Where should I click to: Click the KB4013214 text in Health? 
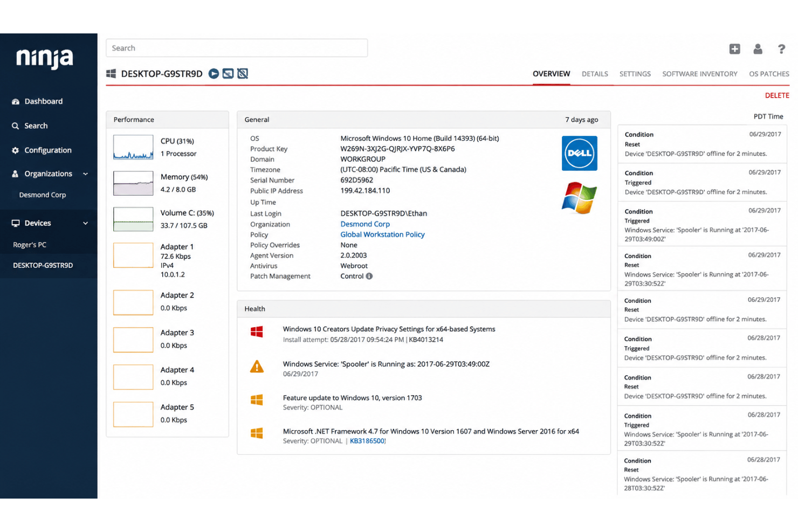coord(426,340)
